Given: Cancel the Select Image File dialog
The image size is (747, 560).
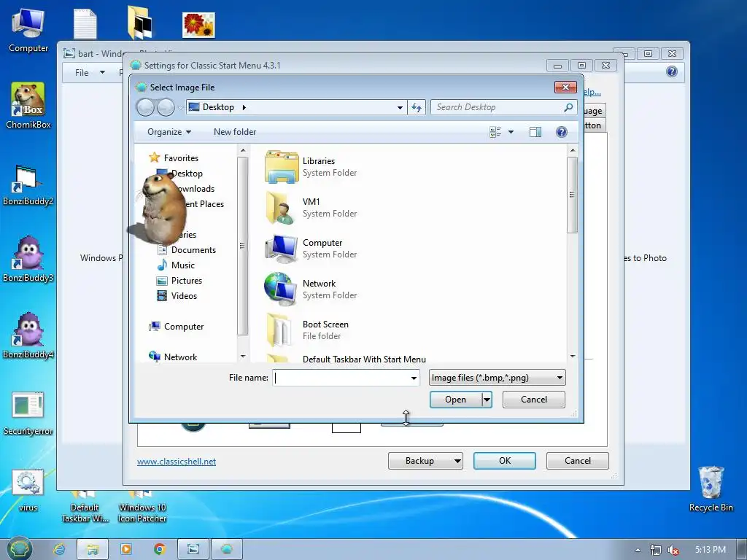Looking at the screenshot, I should pos(533,400).
